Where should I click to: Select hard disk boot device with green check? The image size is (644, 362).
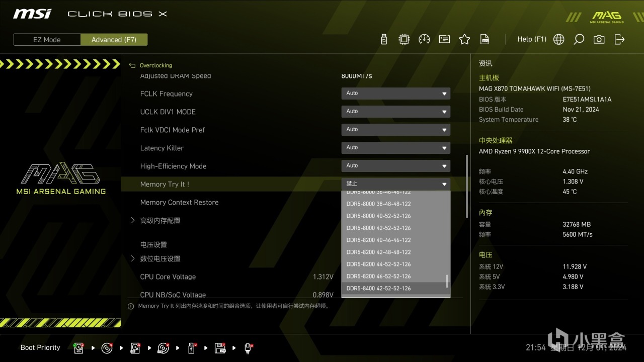point(79,347)
